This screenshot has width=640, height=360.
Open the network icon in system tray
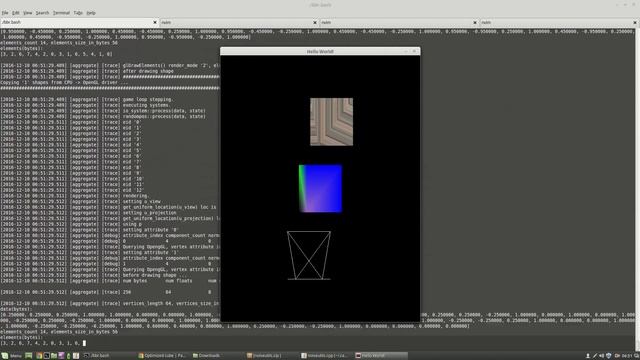(595, 356)
